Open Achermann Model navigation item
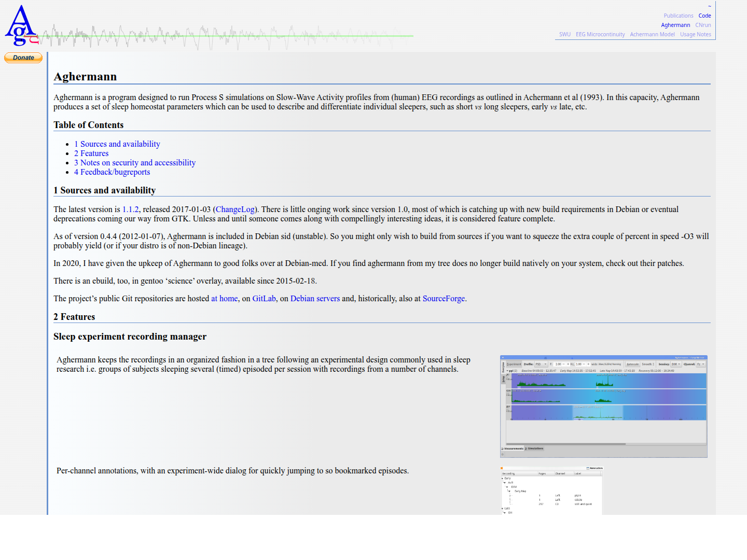 pos(652,35)
